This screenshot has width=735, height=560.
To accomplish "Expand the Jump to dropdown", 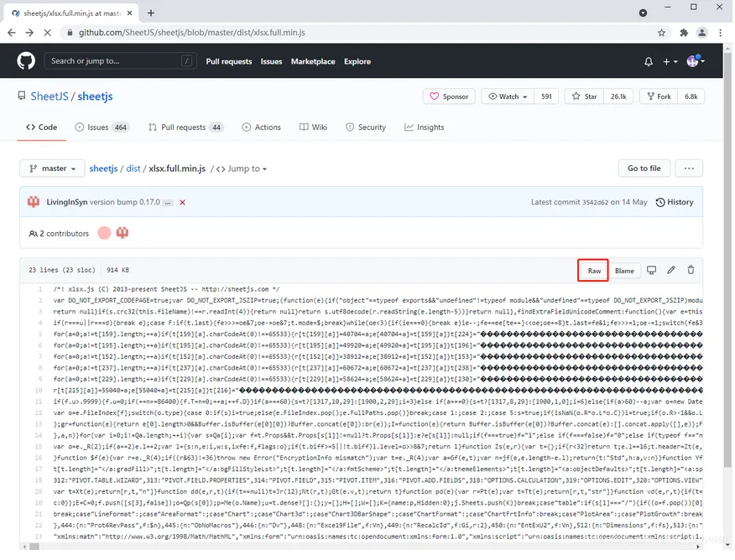I will pos(242,169).
